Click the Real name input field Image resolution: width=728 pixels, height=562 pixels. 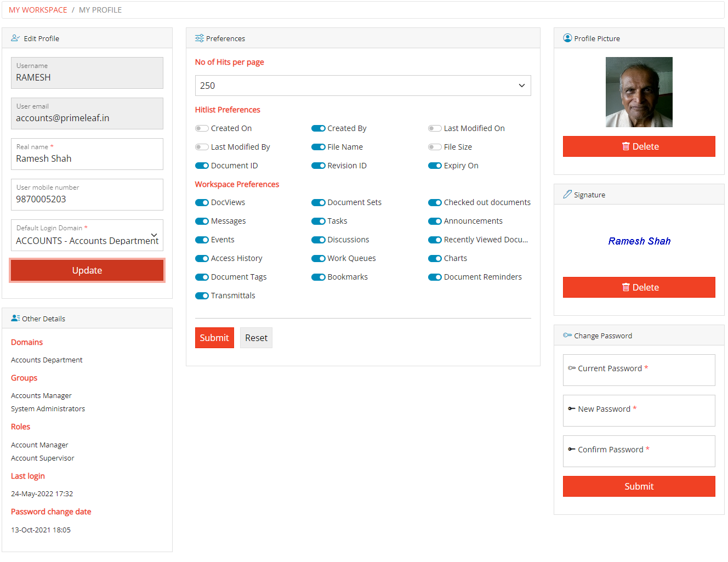tap(87, 158)
